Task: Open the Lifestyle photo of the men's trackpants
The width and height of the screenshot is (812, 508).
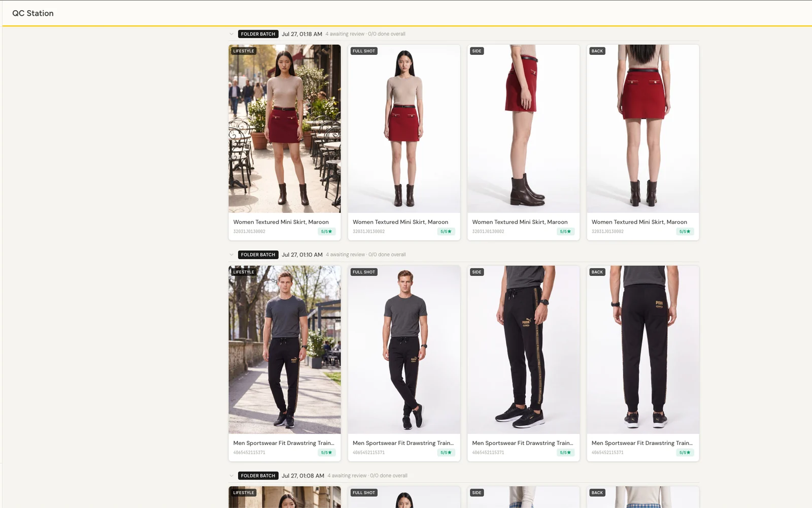Action: click(285, 350)
